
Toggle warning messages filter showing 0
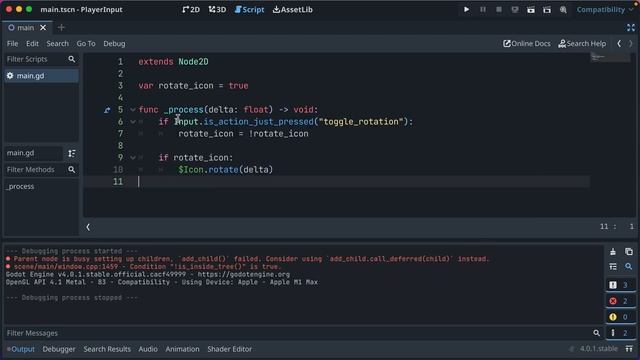(620, 317)
